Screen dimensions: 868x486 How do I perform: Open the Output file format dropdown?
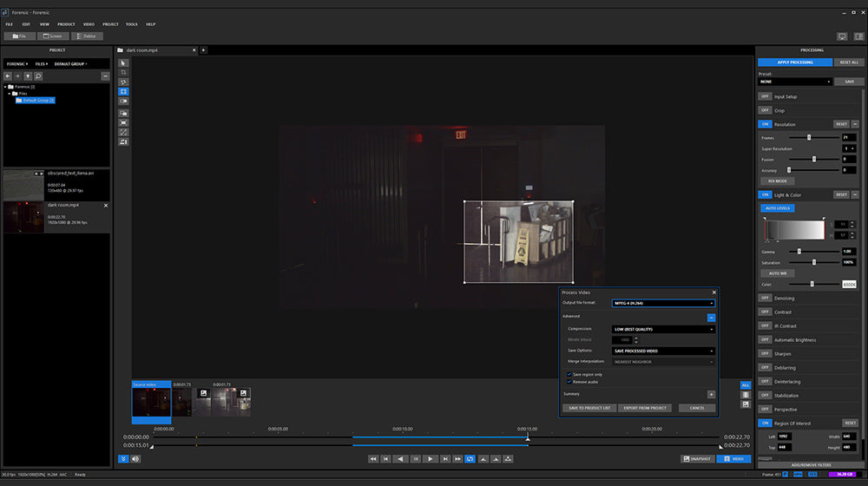pyautogui.click(x=663, y=303)
